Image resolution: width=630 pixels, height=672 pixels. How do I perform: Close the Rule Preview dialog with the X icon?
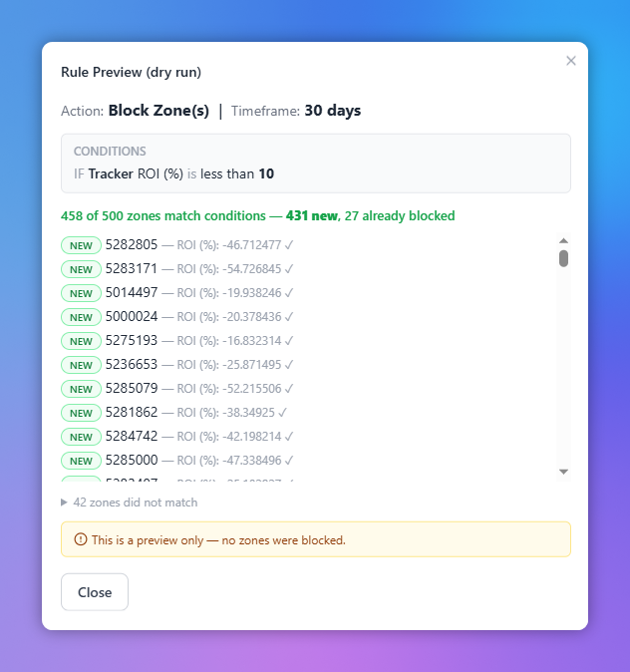571,61
